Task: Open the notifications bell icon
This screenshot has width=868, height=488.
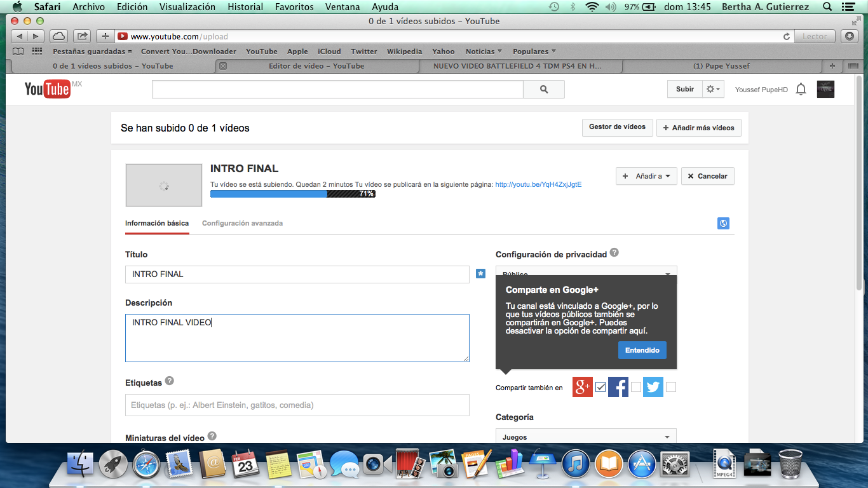Action: tap(801, 90)
